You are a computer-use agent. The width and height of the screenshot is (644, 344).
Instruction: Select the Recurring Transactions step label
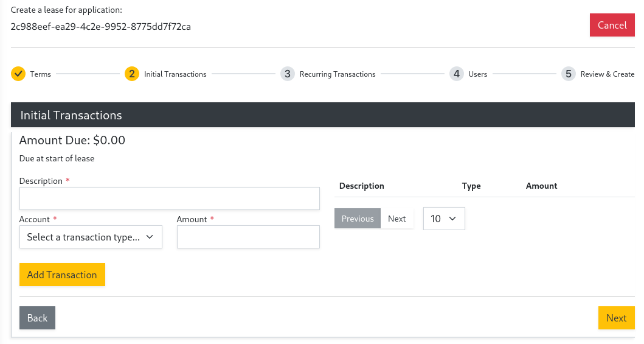point(338,74)
